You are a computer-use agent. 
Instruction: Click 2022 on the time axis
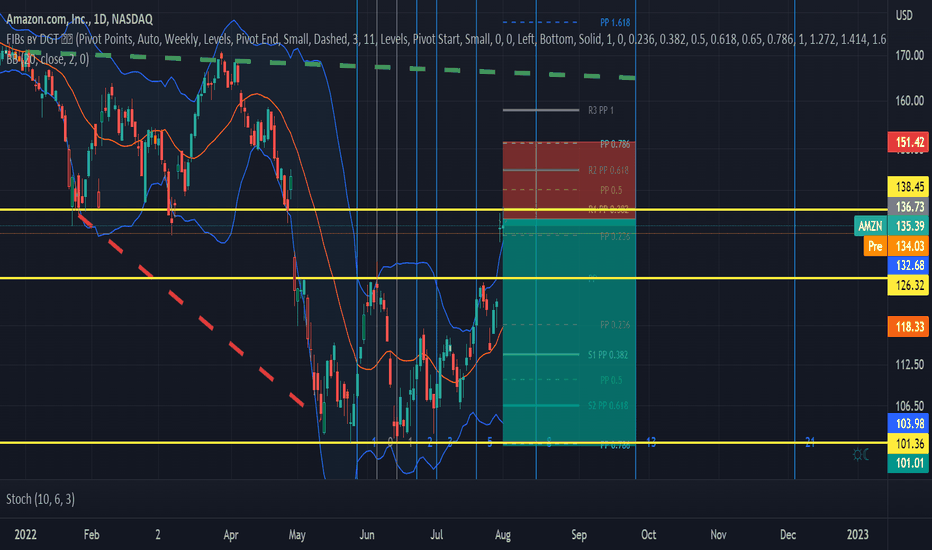pos(26,535)
